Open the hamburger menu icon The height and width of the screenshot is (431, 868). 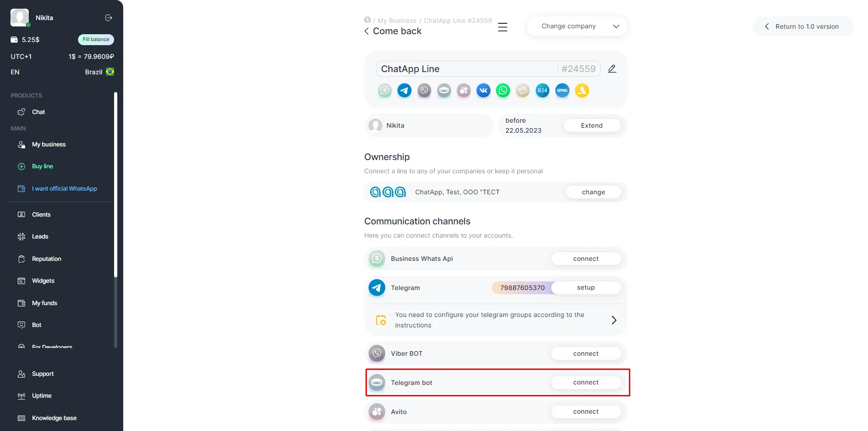pos(502,27)
